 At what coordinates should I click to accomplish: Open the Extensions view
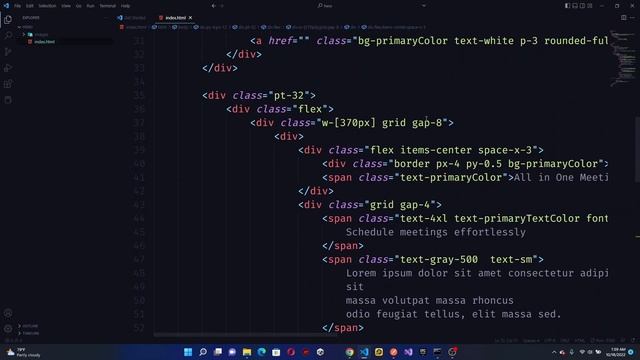coord(8,84)
